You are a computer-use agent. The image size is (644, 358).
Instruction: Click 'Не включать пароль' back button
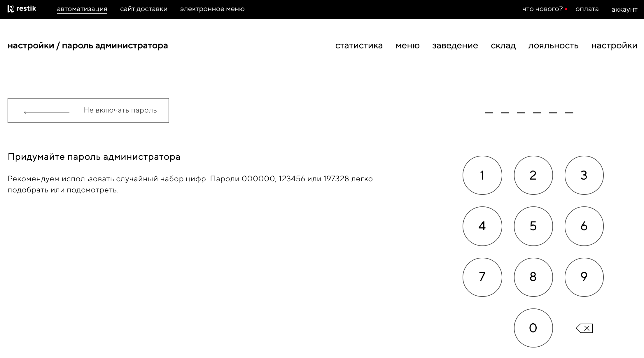88,110
